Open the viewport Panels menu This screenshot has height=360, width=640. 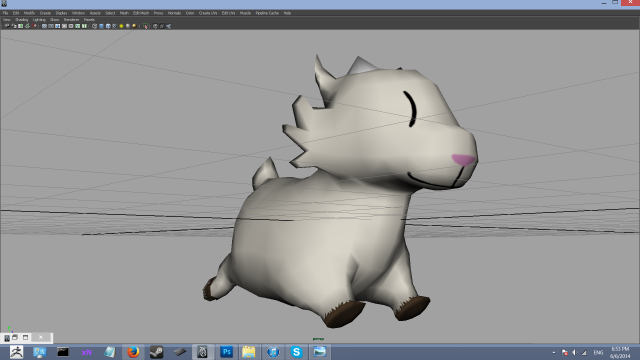pyautogui.click(x=89, y=20)
